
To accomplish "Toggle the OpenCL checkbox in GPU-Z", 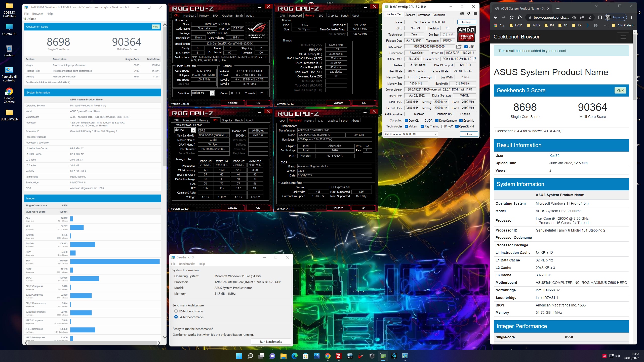I will point(406,121).
